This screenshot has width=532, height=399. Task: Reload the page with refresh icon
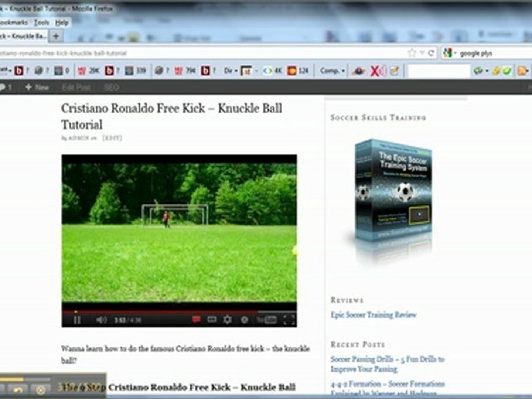pos(431,53)
